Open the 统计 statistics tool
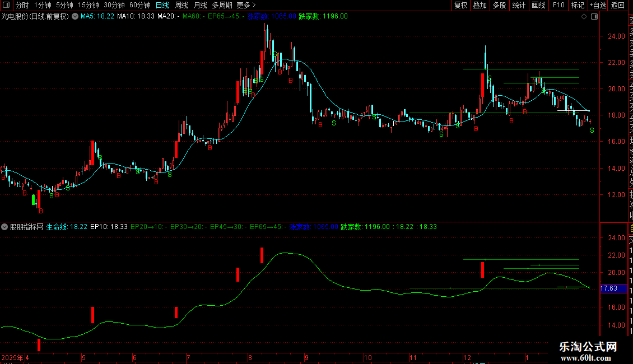 [x=519, y=5]
